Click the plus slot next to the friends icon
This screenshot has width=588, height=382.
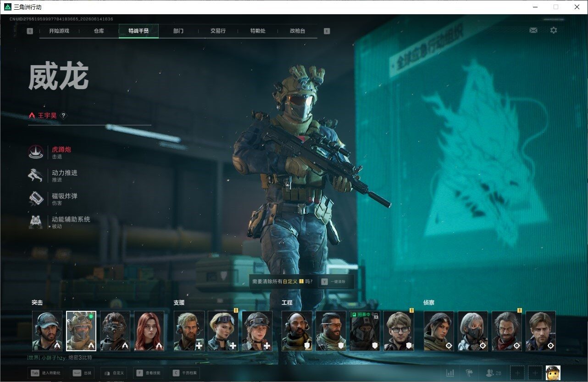coord(517,373)
